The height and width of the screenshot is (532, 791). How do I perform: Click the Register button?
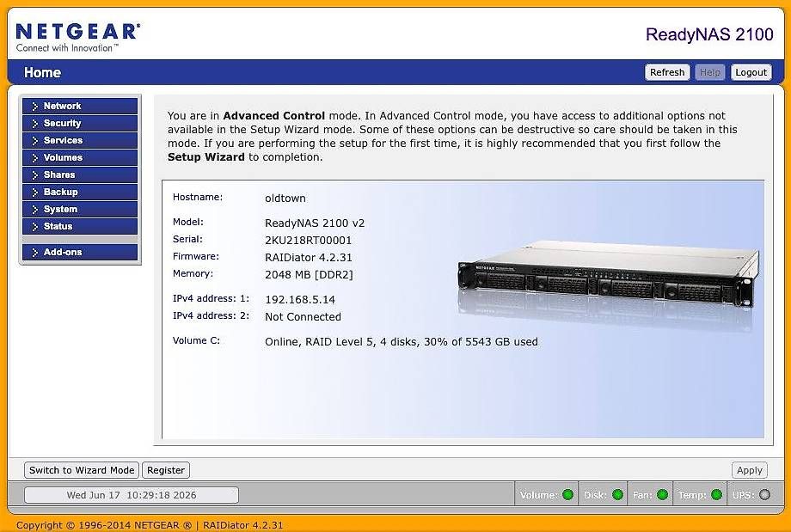[x=166, y=470]
